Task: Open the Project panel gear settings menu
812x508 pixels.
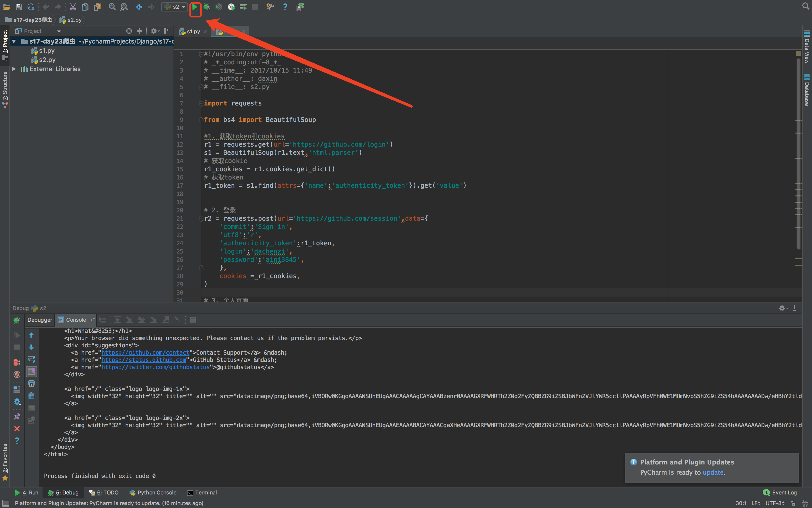Action: pyautogui.click(x=155, y=31)
